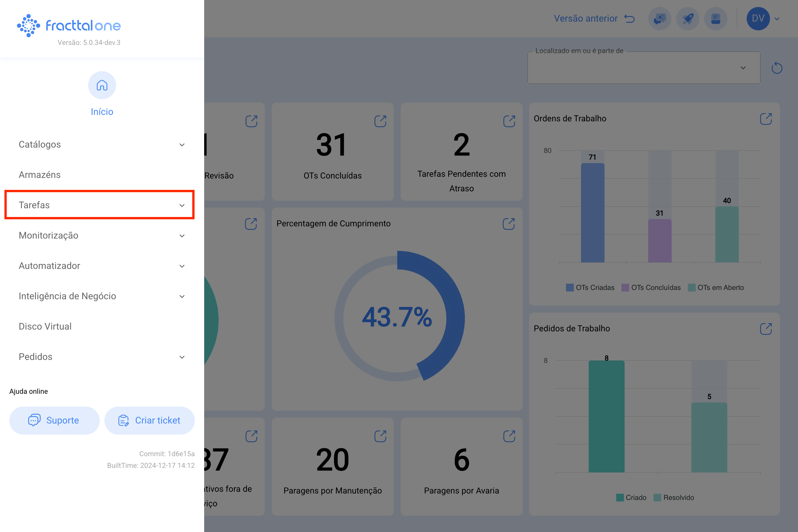The width and height of the screenshot is (798, 532).
Task: Open Percentagem de Cumprimento external link
Action: click(x=508, y=224)
